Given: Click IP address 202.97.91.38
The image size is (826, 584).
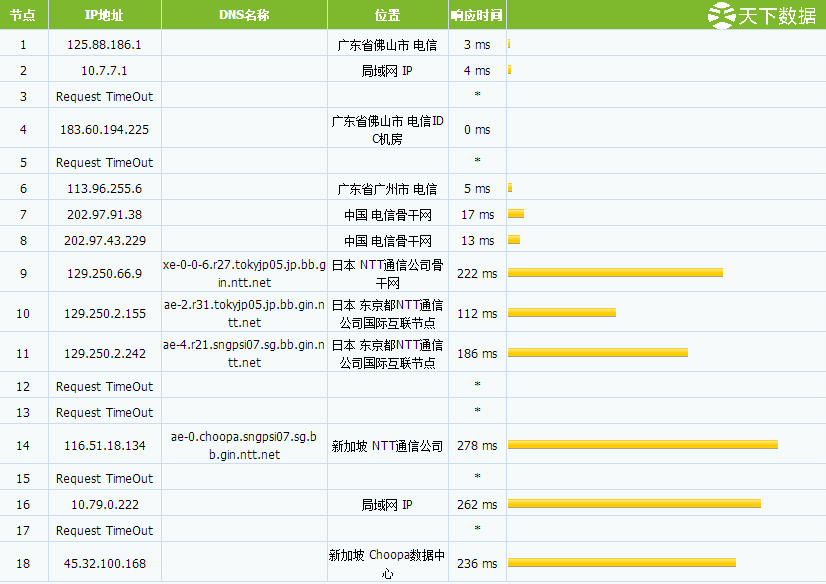Looking at the screenshot, I should pos(104,215).
